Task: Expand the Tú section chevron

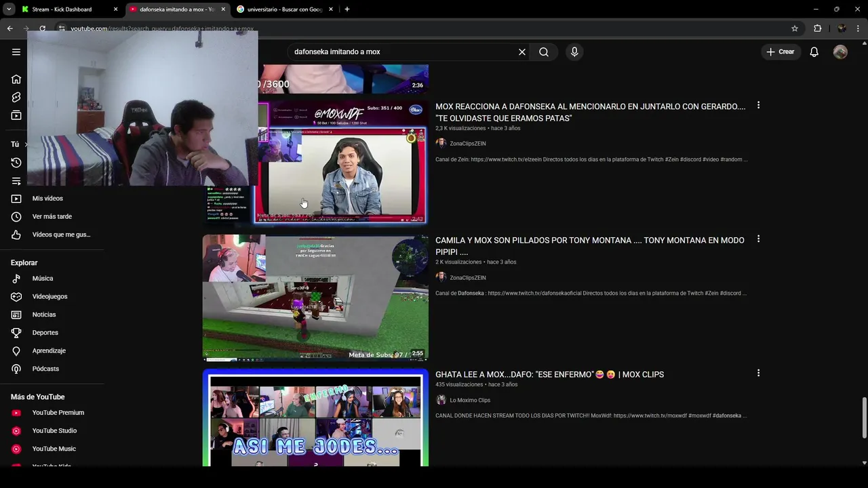Action: [26, 144]
